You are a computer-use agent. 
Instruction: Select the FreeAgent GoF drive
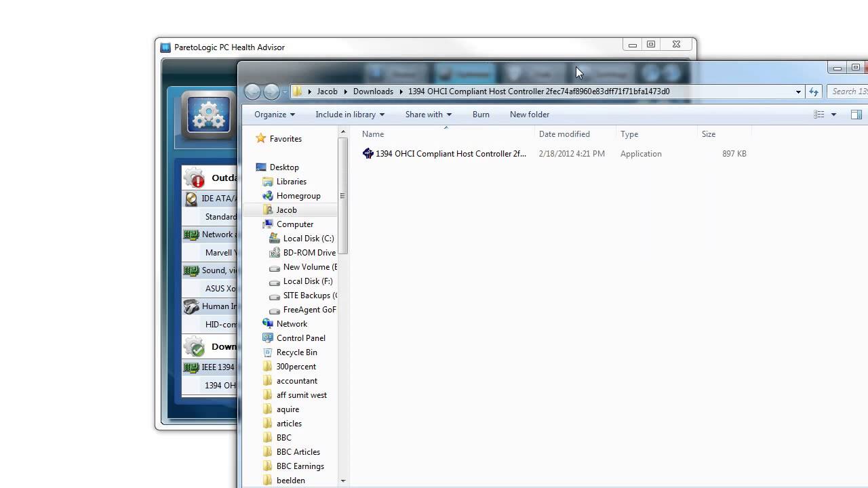pos(309,310)
